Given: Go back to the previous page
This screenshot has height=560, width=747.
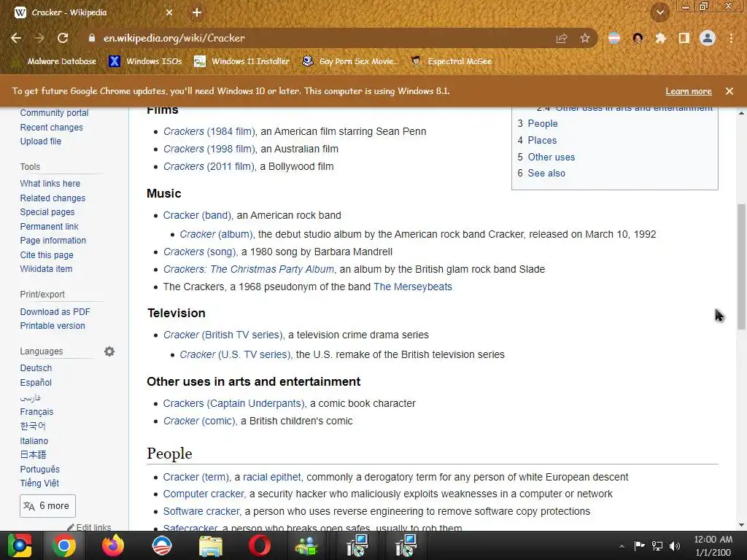Looking at the screenshot, I should [16, 38].
